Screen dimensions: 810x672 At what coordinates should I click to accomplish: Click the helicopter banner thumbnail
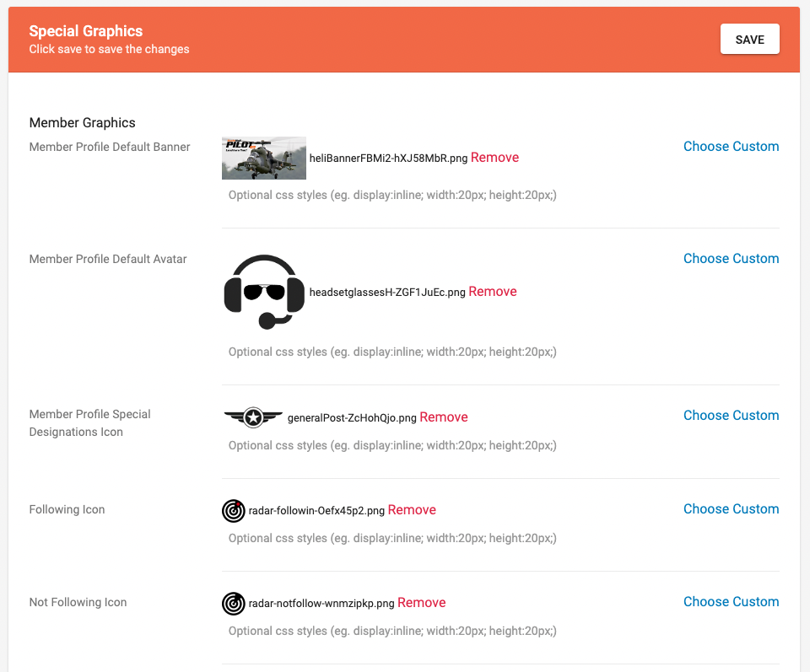pyautogui.click(x=263, y=158)
